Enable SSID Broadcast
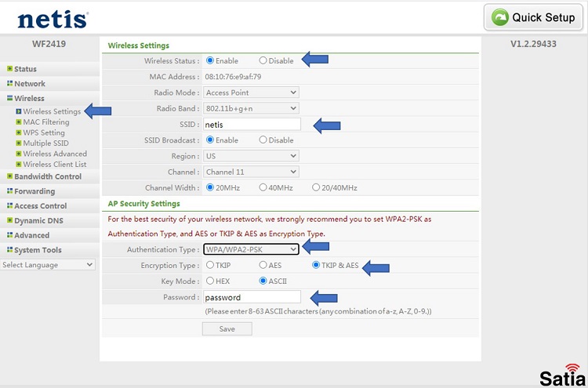 210,140
